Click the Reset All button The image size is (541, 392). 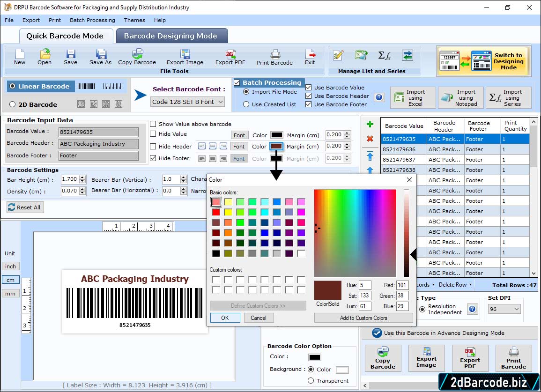(25, 207)
